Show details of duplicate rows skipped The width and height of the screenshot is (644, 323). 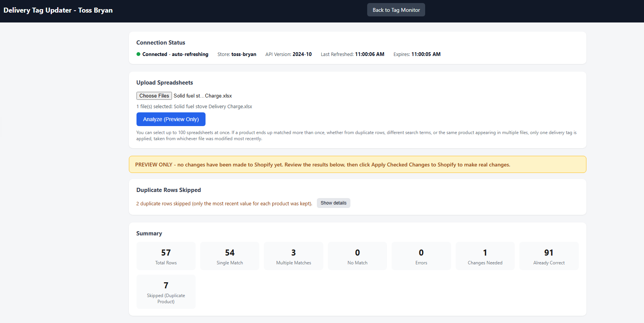(333, 203)
